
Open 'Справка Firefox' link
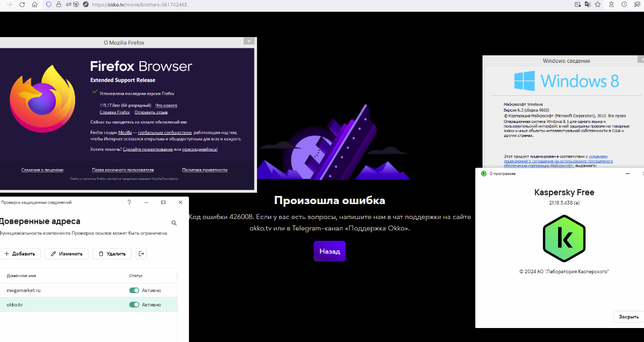[115, 112]
